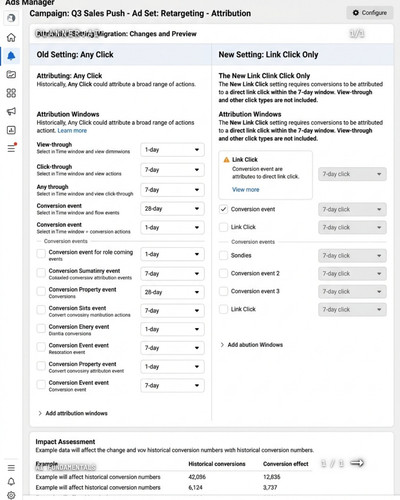Check the Sondies checkbox

coord(223,256)
